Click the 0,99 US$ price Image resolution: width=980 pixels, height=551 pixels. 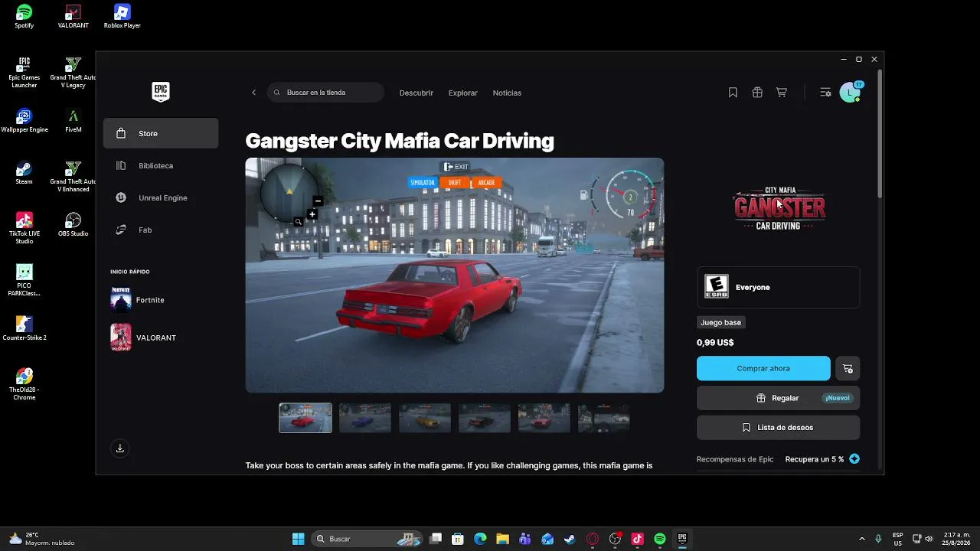[715, 343]
